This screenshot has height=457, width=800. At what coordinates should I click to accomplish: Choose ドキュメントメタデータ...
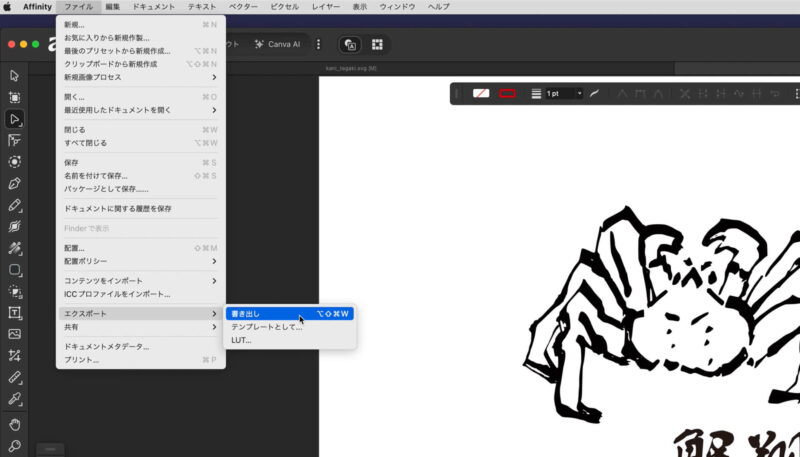[x=141, y=347]
